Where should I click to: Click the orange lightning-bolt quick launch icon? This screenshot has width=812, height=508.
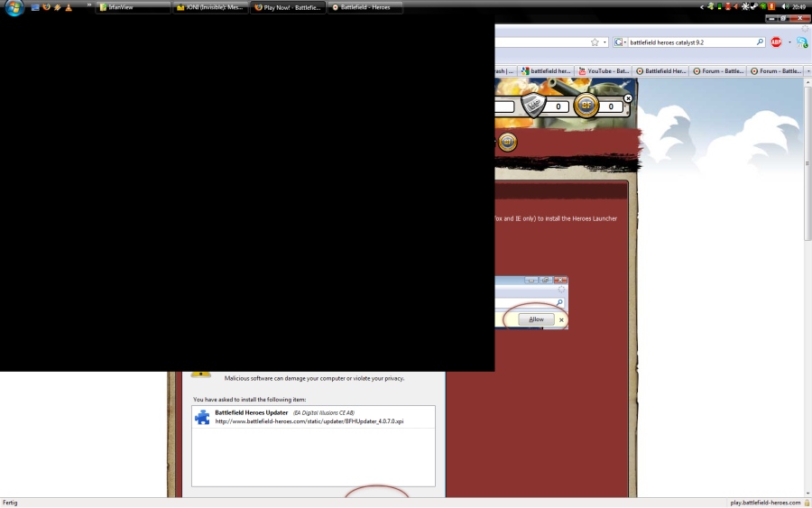tap(58, 7)
